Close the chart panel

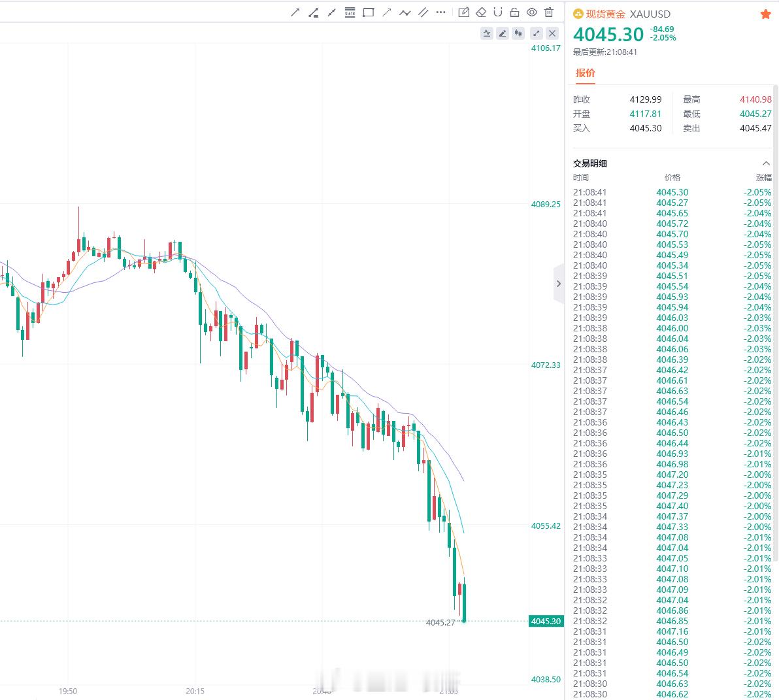tap(552, 33)
